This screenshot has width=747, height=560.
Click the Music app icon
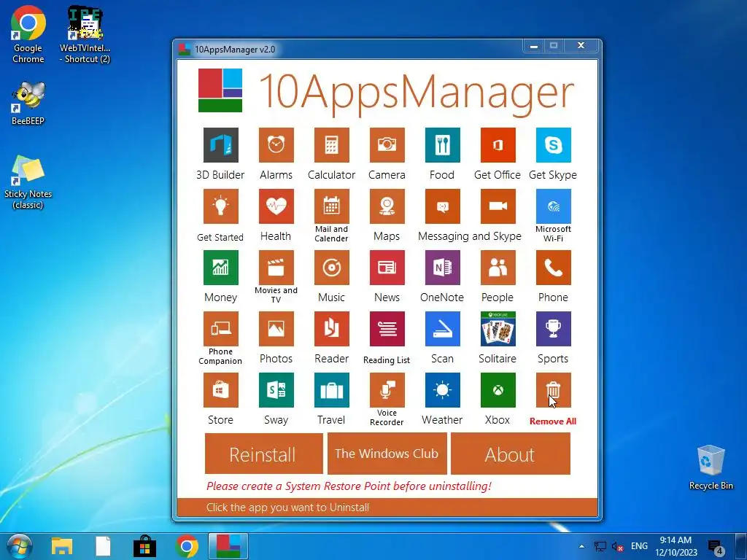332,268
